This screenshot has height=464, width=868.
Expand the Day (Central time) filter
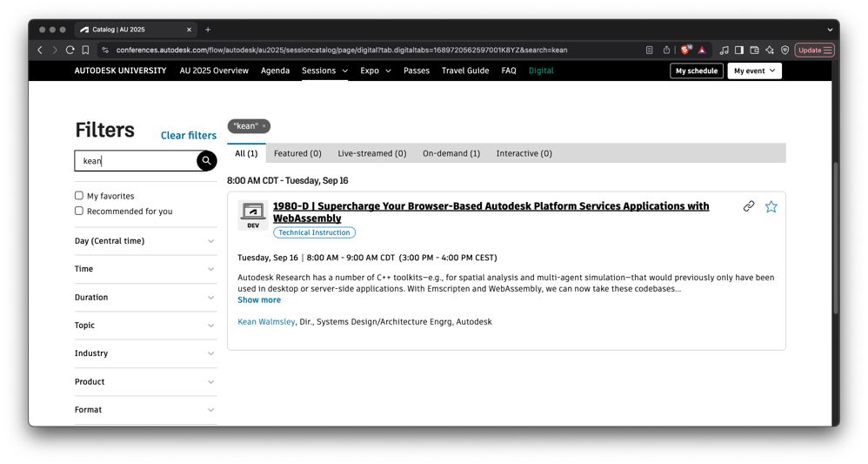145,241
